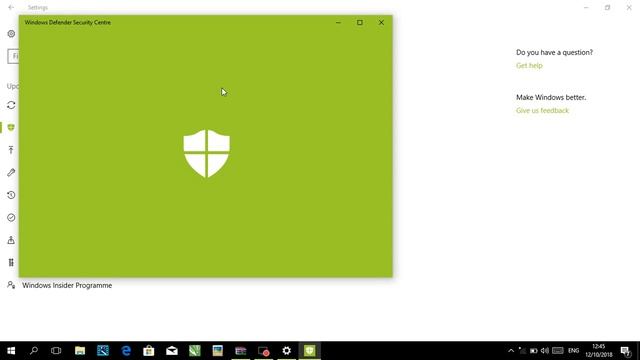Screen dimensions: 640x360
Task: Switch to Windows Defender shield in the taskbar
Action: (x=309, y=351)
